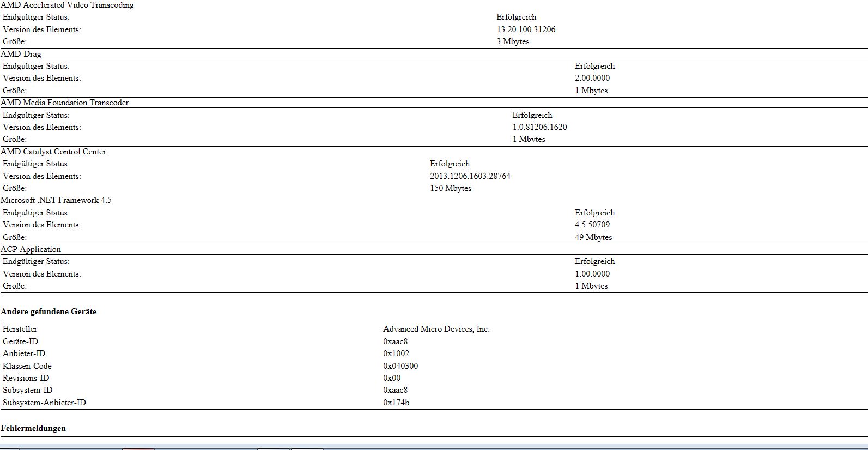Click version value 1.00.0000
The height and width of the screenshot is (450, 868).
pyautogui.click(x=592, y=274)
